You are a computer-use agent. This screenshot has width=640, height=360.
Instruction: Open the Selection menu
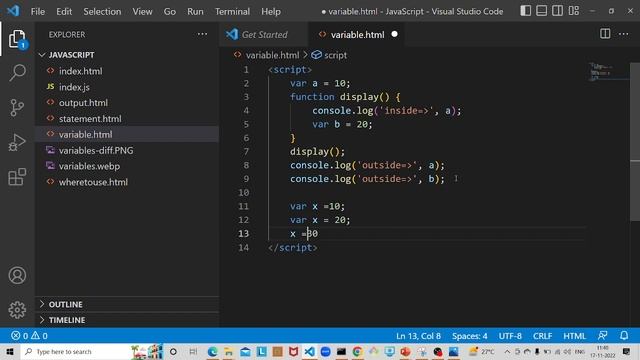point(102,11)
